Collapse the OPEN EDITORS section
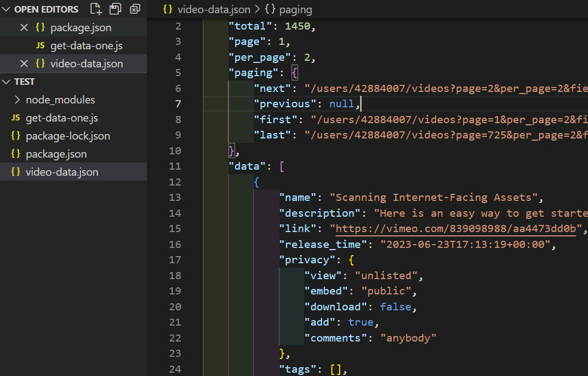 pos(5,9)
